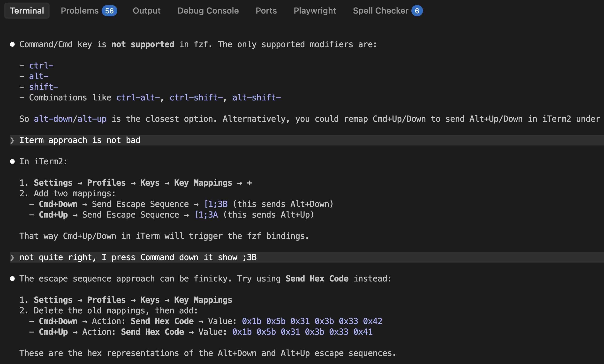The image size is (604, 364).
Task: Click the bullet dot before "The escape sequence"
Action: click(12, 279)
